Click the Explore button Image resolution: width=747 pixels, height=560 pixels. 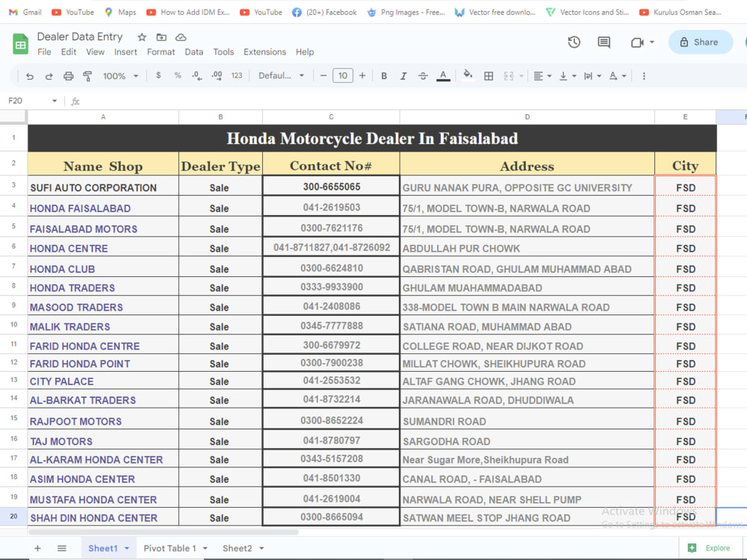click(x=710, y=548)
